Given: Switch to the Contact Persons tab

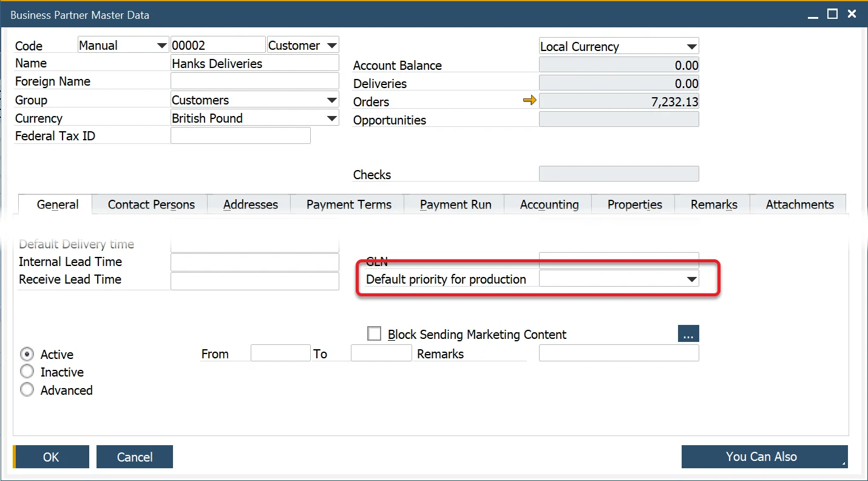Looking at the screenshot, I should pyautogui.click(x=151, y=205).
